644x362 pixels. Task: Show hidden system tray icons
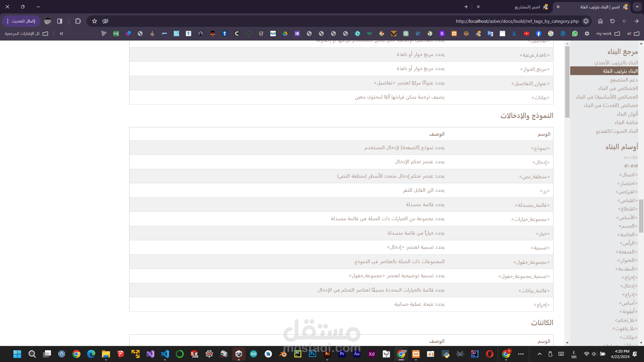(x=539, y=354)
